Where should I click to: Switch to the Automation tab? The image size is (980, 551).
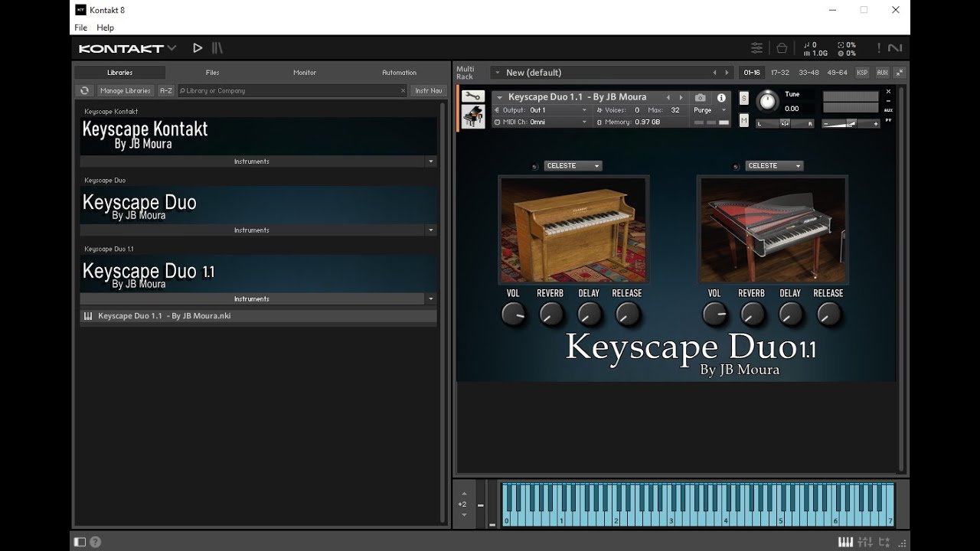tap(399, 73)
